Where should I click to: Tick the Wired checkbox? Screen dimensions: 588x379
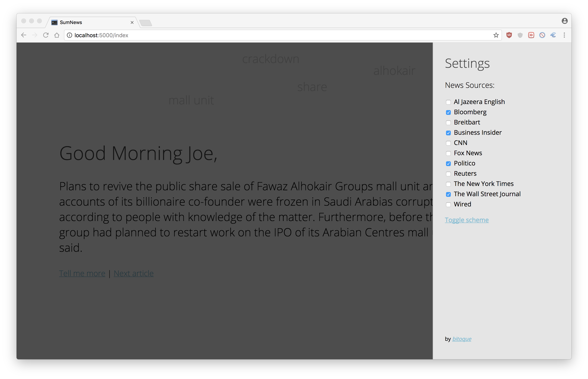pyautogui.click(x=448, y=205)
